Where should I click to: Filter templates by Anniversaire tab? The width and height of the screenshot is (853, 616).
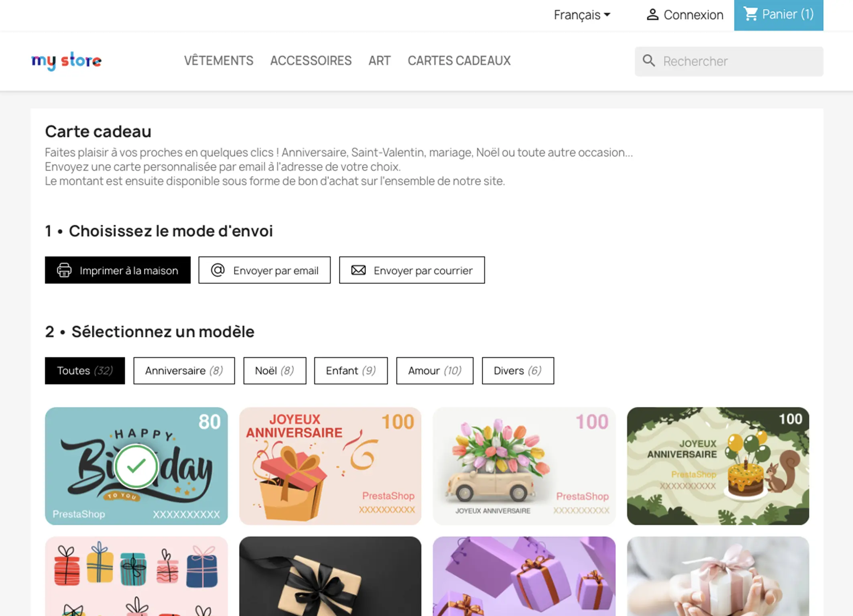pyautogui.click(x=184, y=370)
